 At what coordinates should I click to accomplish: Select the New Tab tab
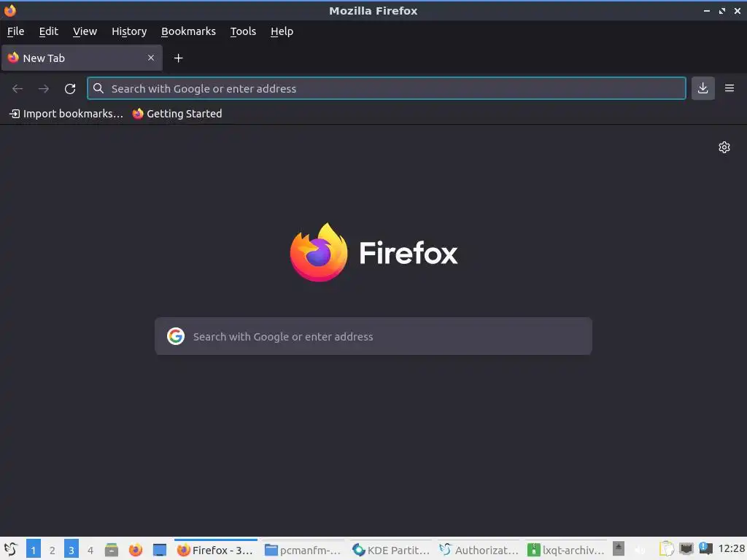tap(82, 58)
